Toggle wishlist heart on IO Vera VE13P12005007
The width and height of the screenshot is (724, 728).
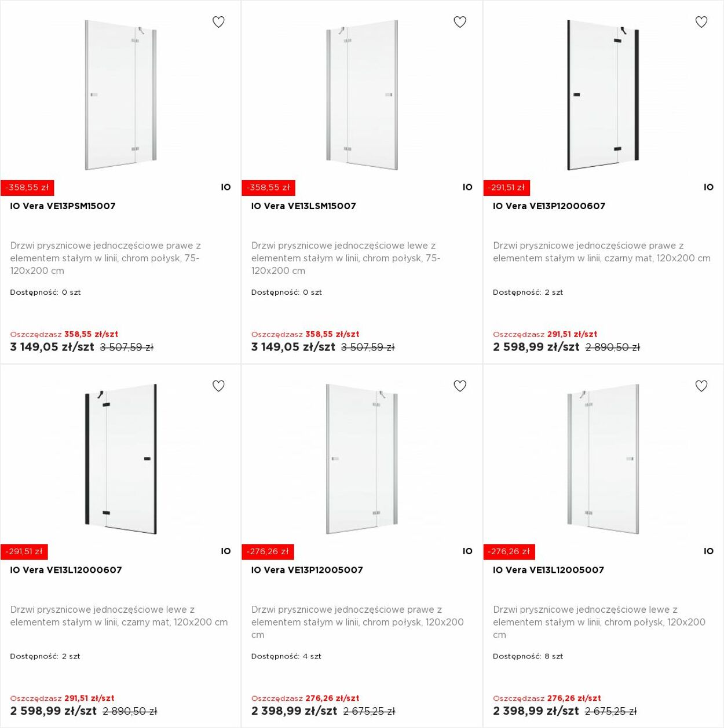(460, 386)
